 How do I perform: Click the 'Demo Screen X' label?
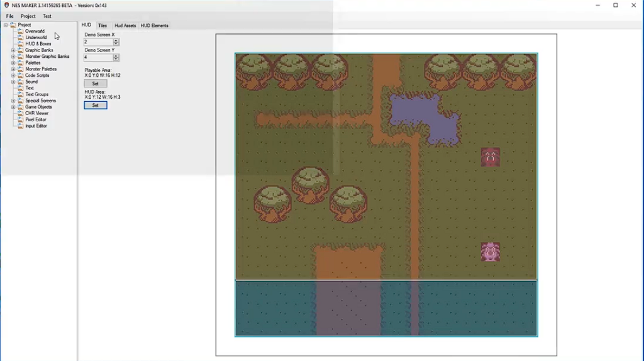point(99,35)
